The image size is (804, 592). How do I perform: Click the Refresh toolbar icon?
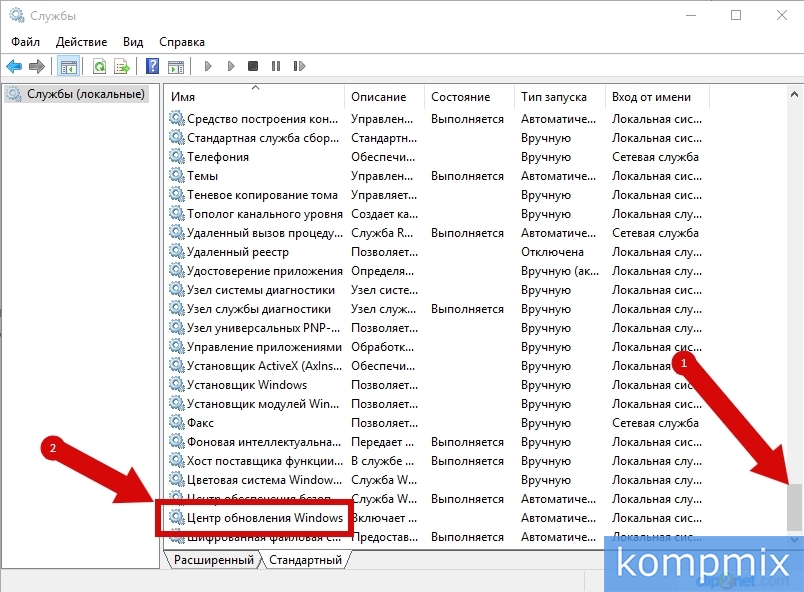pyautogui.click(x=99, y=66)
